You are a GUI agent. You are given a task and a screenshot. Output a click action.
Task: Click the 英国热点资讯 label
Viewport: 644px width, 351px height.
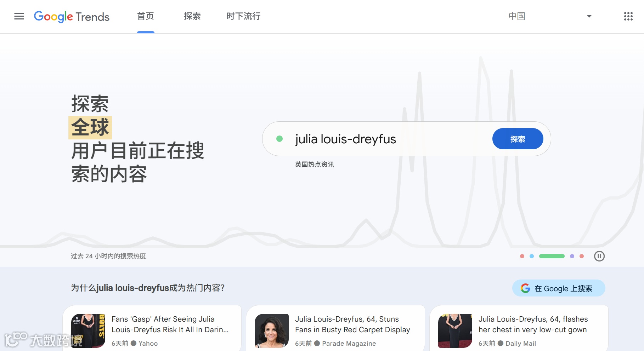315,164
